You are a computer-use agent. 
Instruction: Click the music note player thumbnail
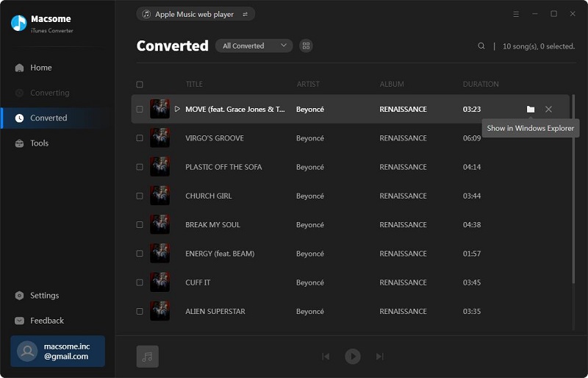(148, 356)
